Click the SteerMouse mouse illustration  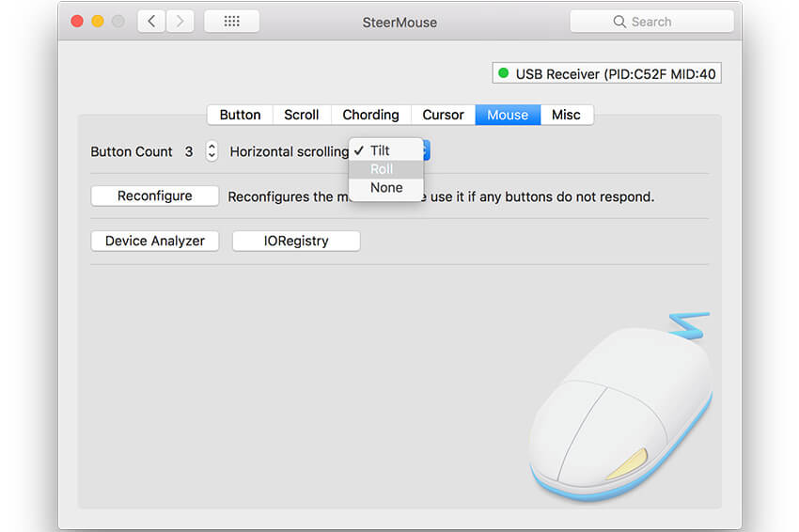(x=620, y=408)
